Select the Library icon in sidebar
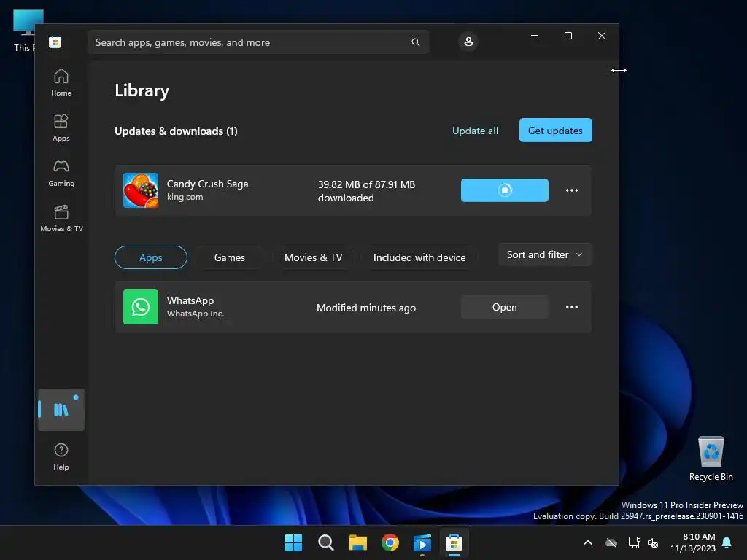The width and height of the screenshot is (747, 560). [x=61, y=410]
